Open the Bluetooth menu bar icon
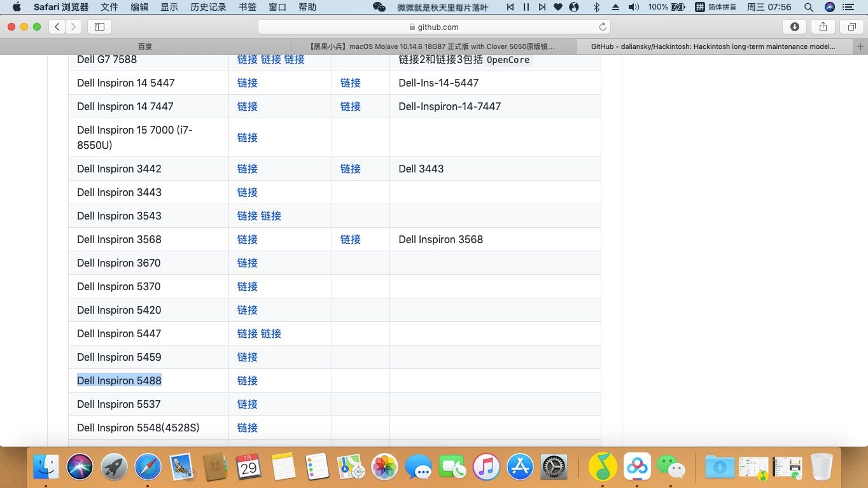The image size is (868, 488). pyautogui.click(x=596, y=7)
